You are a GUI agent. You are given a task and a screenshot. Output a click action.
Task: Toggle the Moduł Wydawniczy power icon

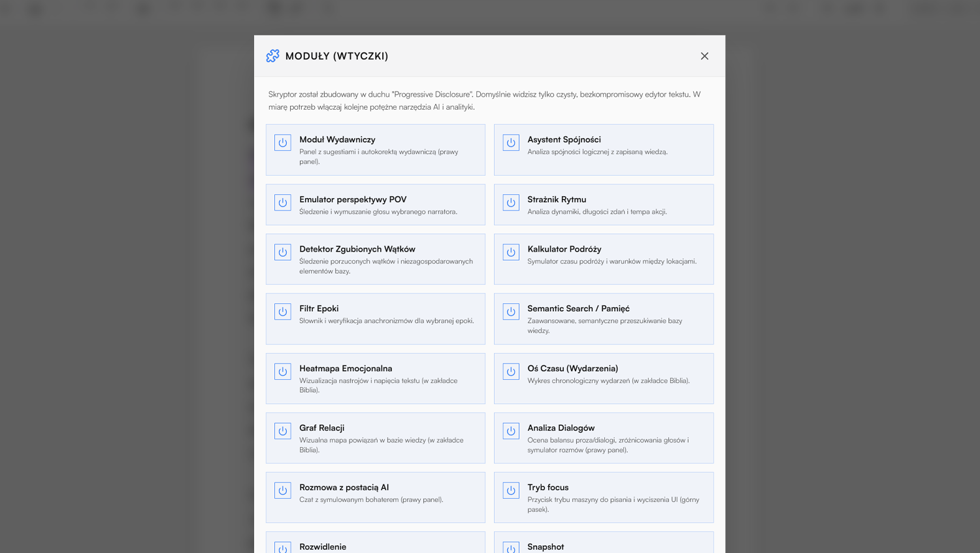click(283, 142)
